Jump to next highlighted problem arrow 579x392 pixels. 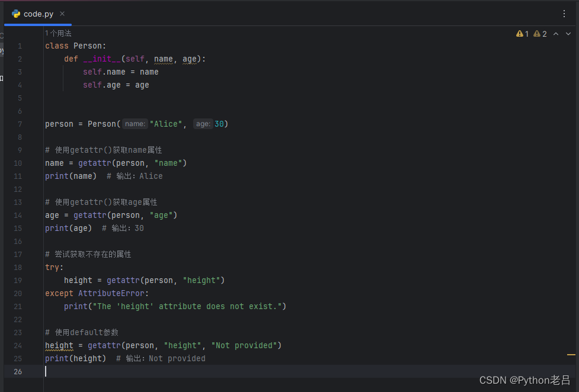568,34
